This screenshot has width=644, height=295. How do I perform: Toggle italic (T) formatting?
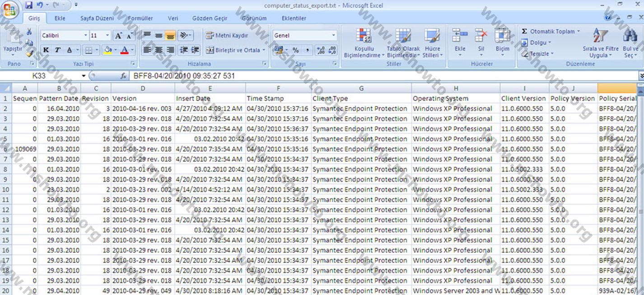(57, 50)
